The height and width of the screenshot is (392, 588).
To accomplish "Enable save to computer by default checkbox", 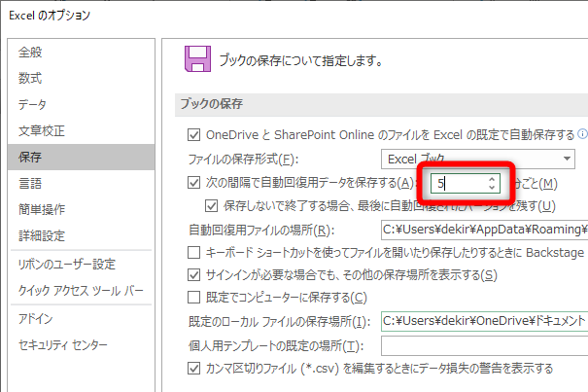I will pos(193,297).
